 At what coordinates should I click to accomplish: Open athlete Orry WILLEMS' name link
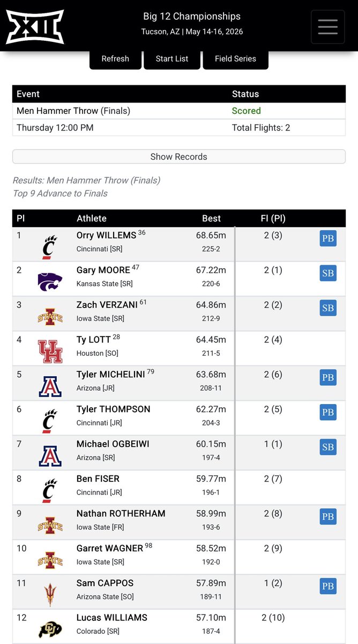[x=106, y=235]
